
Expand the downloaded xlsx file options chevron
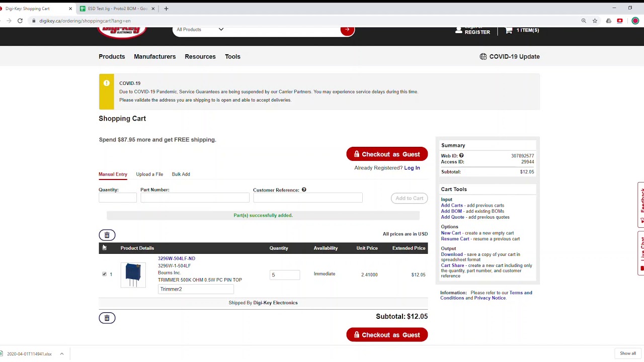pyautogui.click(x=62, y=354)
